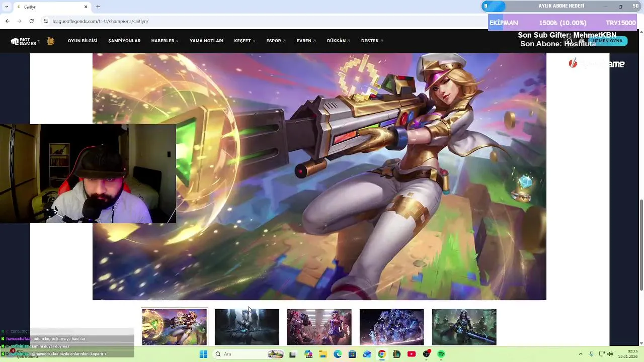Image resolution: width=644 pixels, height=362 pixels.
Task: Open YAMA NOTLARI page
Action: pos(206,41)
